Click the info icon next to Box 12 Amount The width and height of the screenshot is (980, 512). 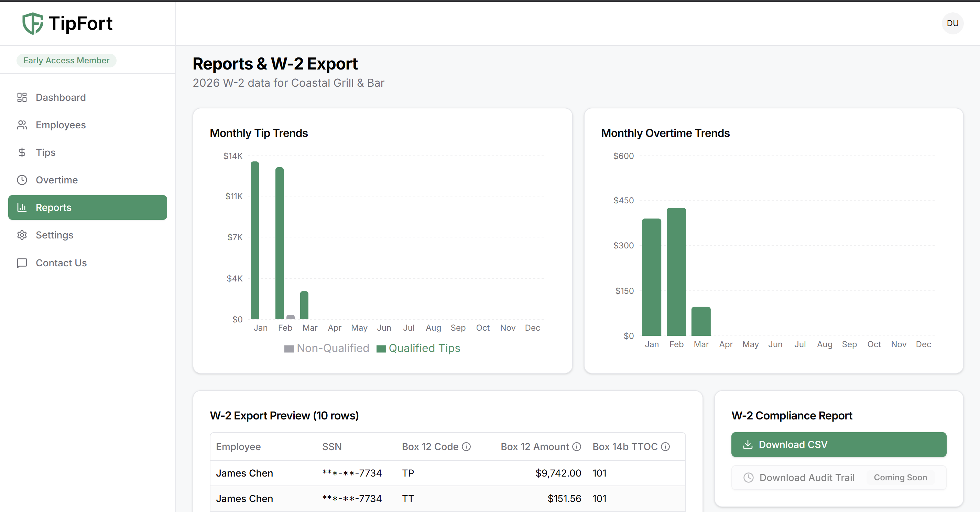tap(577, 447)
